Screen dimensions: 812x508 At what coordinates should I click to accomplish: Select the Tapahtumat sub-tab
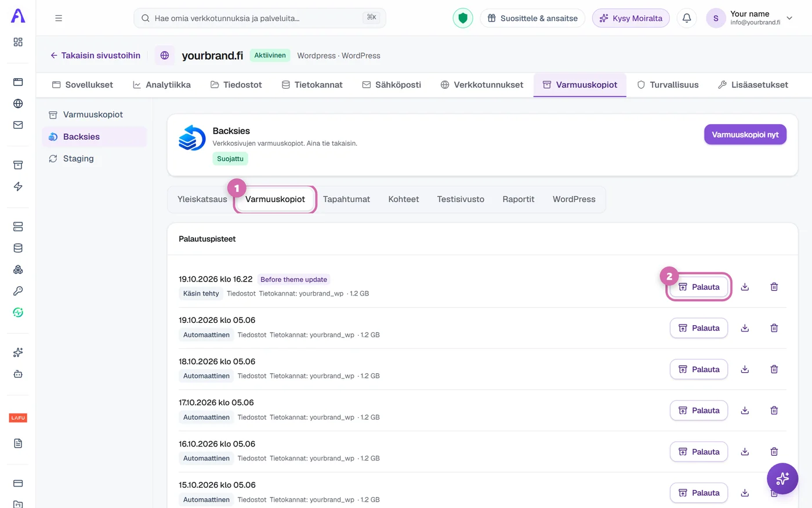pos(346,199)
